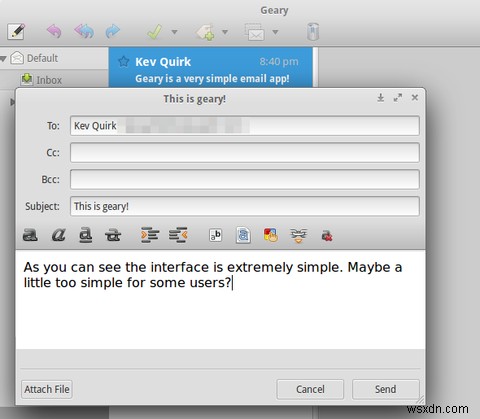Click the To recipient field
The height and width of the screenshot is (419, 480).
245,126
